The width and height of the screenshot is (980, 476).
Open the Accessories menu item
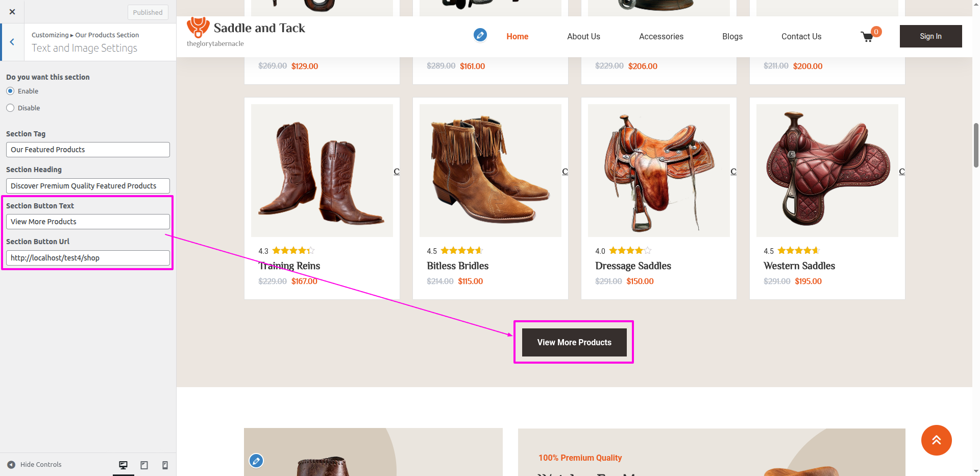(x=661, y=36)
